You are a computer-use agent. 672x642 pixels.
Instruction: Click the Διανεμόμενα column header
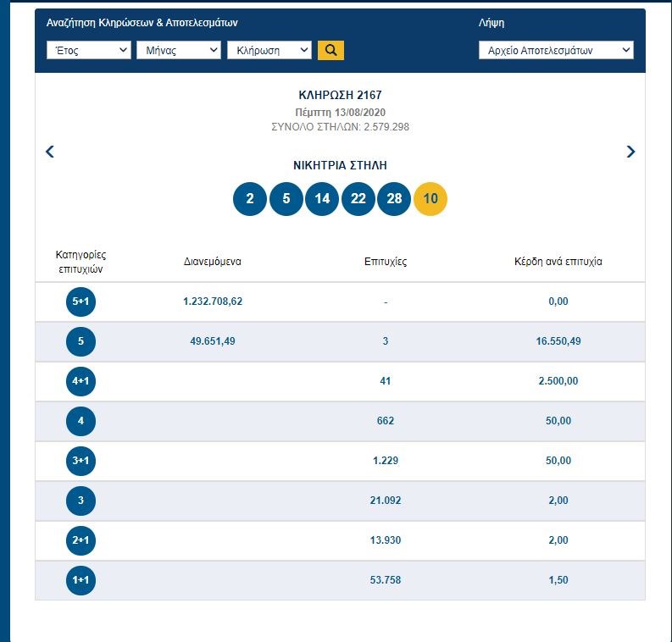coord(213,262)
